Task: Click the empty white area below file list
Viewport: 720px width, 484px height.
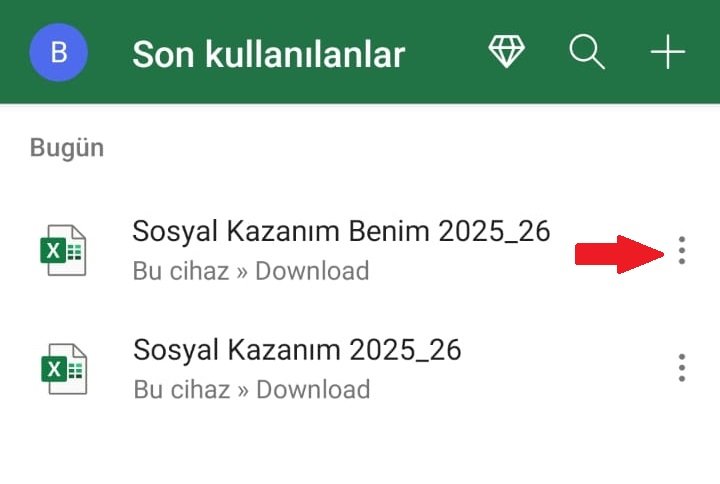Action: click(360, 445)
